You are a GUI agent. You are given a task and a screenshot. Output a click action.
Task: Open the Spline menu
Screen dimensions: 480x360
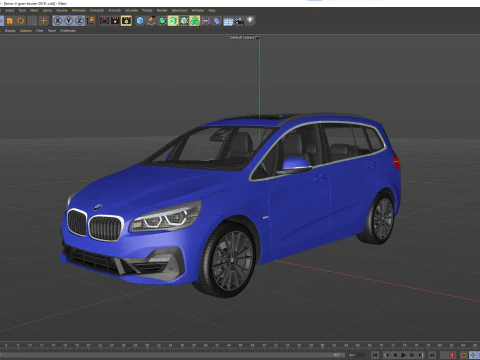(47, 10)
